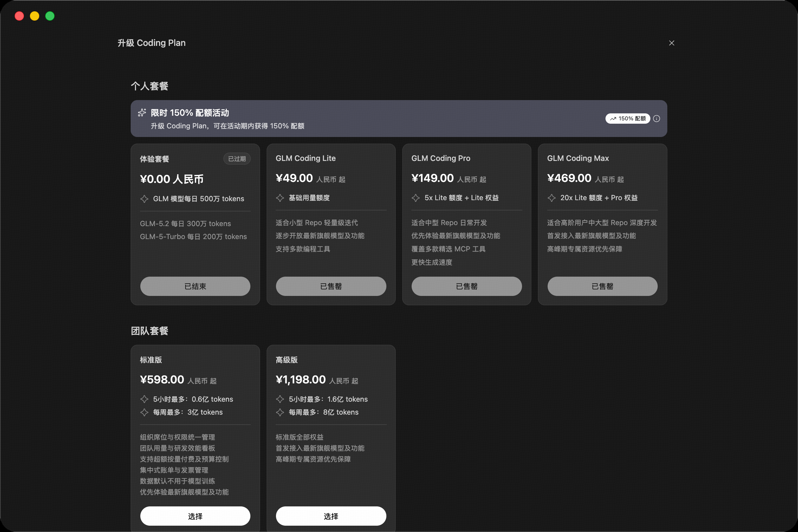The width and height of the screenshot is (798, 532).
Task: Select the 高级版 team plan via 选择
Action: point(331,516)
